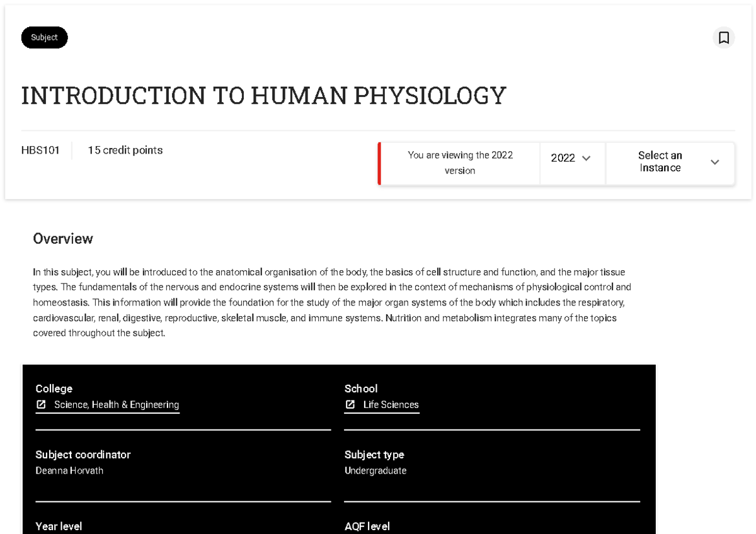Click the Subject type label
This screenshot has height=534, width=756.
(x=374, y=455)
